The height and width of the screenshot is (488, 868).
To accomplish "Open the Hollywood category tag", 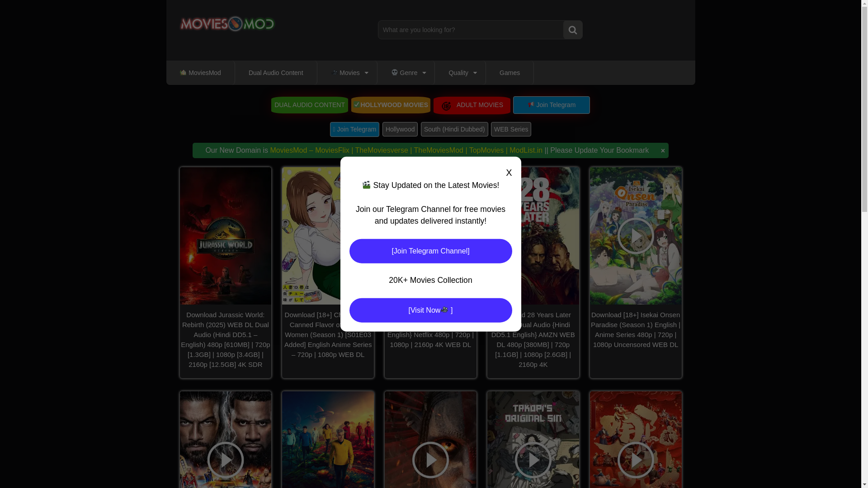I will coord(400,129).
